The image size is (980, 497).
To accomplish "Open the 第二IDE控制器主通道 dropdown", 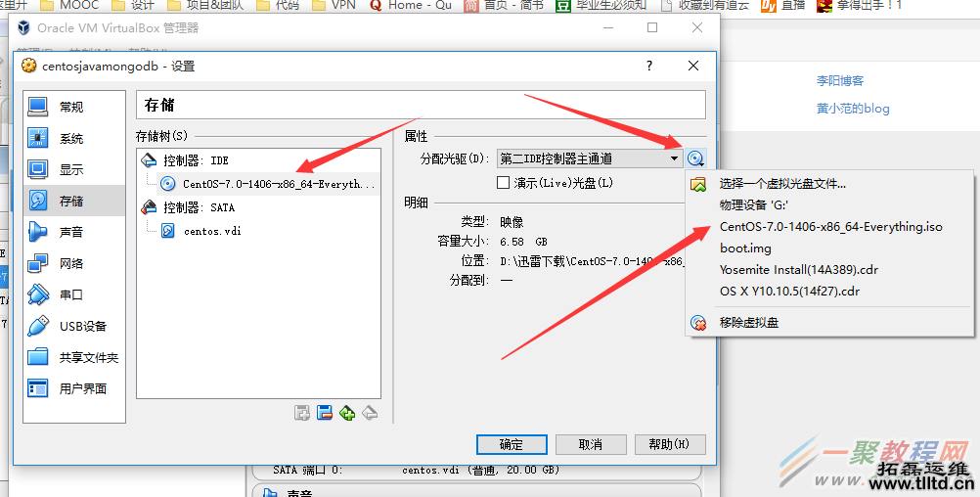I will [x=589, y=158].
